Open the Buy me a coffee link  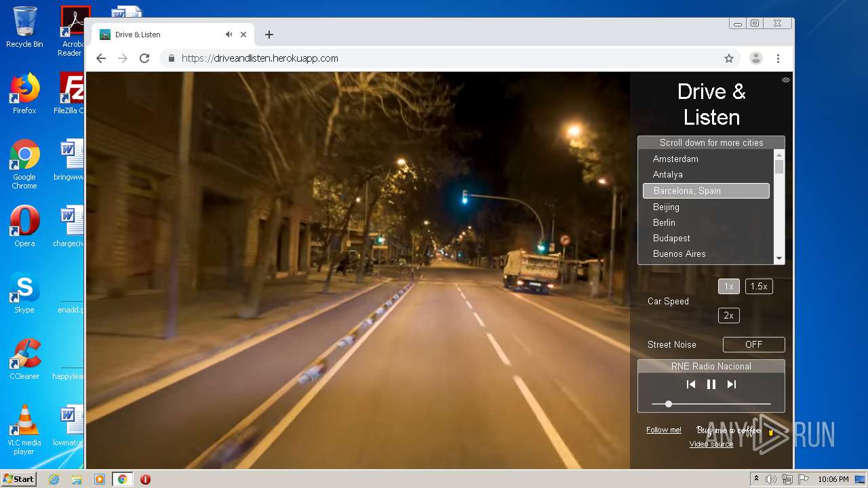[x=735, y=430]
